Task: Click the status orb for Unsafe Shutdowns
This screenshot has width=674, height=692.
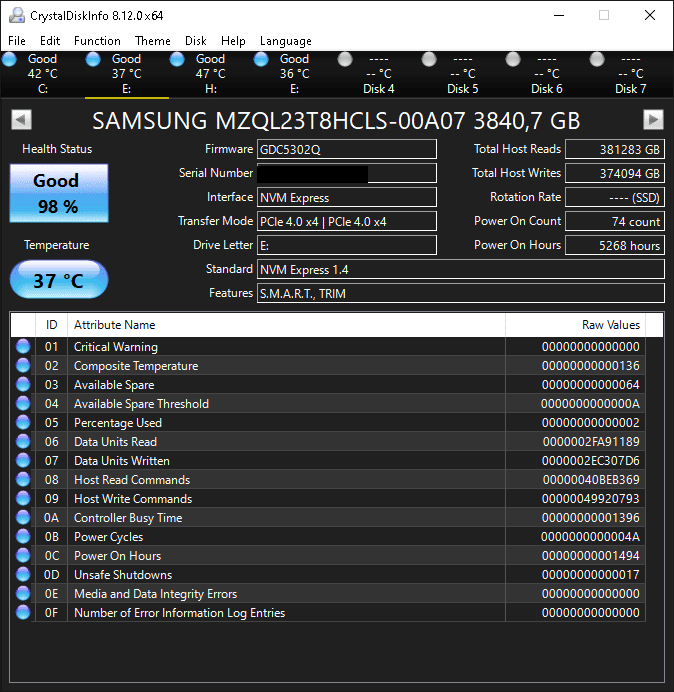Action: click(23, 574)
